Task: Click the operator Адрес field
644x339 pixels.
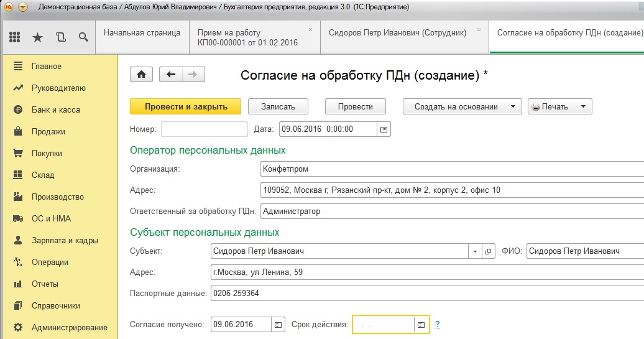Action: [452, 190]
